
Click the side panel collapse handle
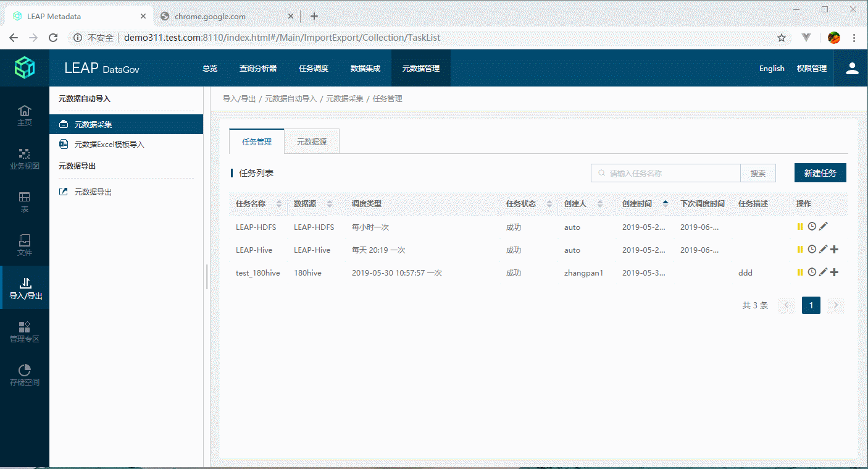point(207,277)
